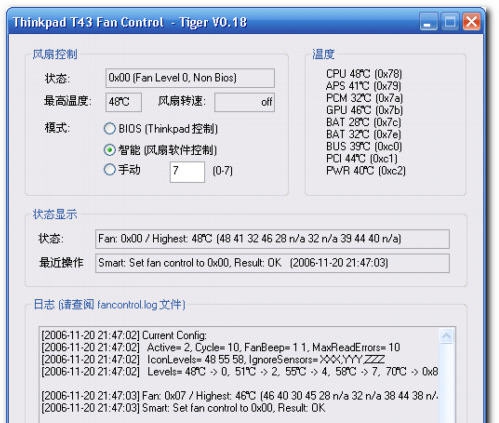Viewport: 499px width, 423px height.
Task: Close the Fan Control window
Action: [x=472, y=22]
